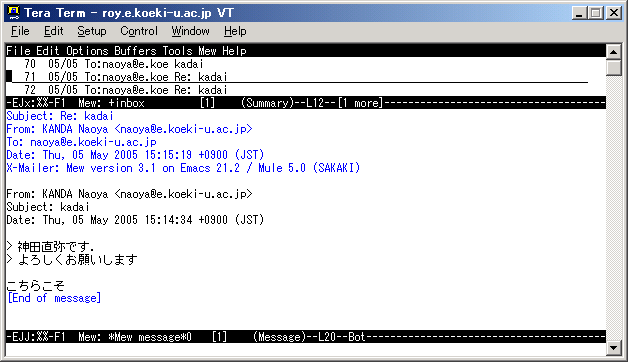
Task: Click the scrollbar down arrow
Action: click(613, 348)
